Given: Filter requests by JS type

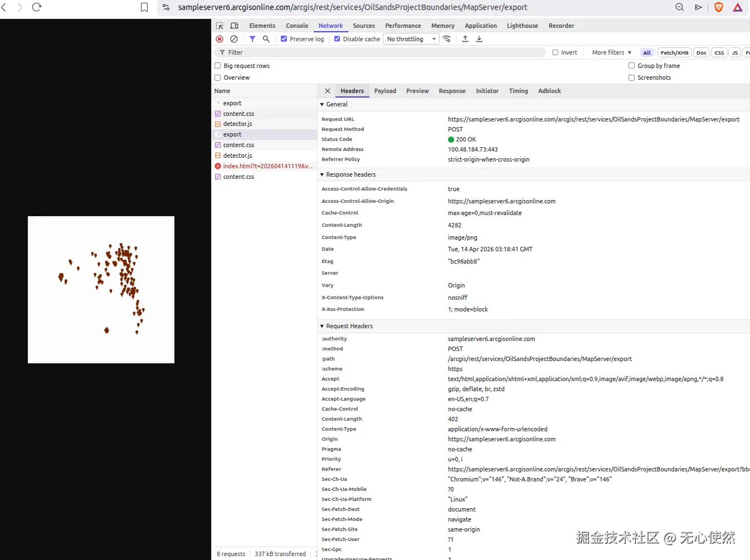Looking at the screenshot, I should (735, 52).
